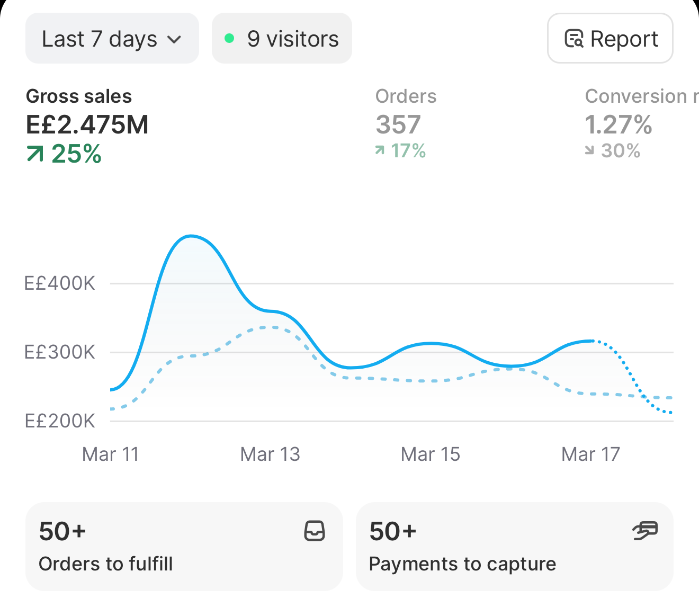This screenshot has height=616, width=699.
Task: Click the inbox icon on Orders to fulfill
Action: (315, 531)
